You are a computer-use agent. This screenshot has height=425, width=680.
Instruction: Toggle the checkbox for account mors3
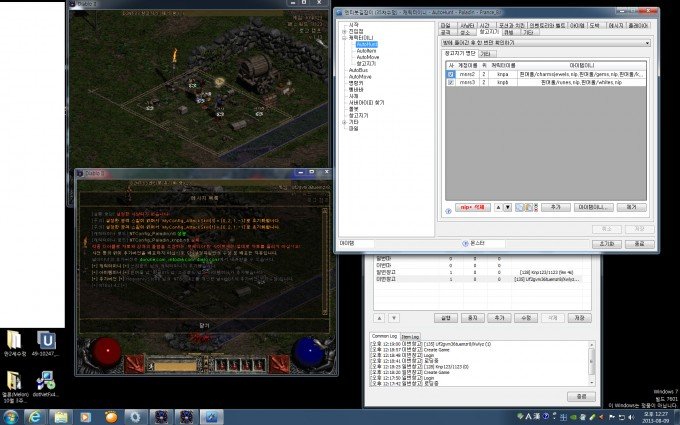pos(451,82)
